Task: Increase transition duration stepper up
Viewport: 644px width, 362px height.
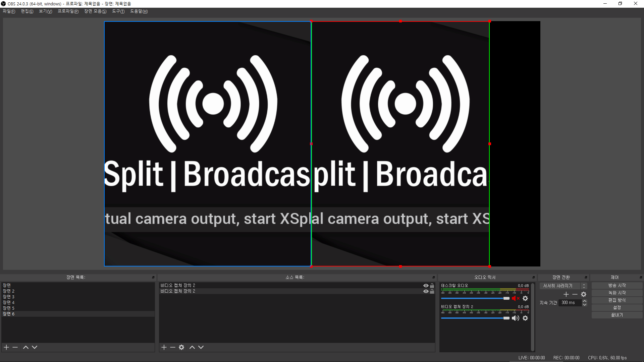Action: [585, 301]
